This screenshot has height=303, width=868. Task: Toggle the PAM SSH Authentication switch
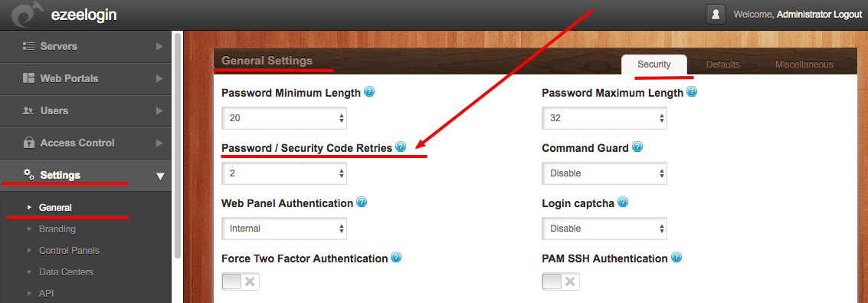tap(561, 282)
